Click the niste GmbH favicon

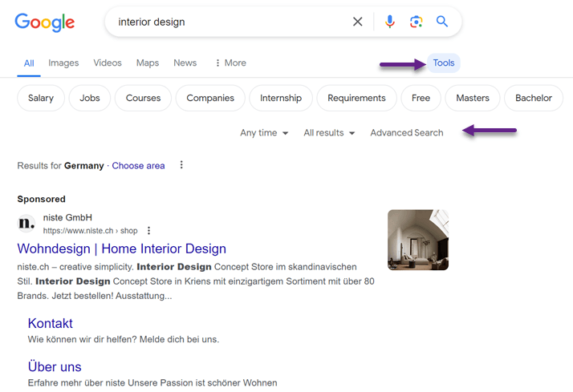point(26,223)
